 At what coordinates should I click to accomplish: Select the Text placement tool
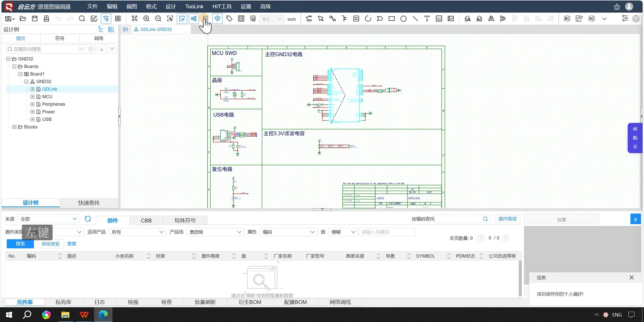(427, 18)
